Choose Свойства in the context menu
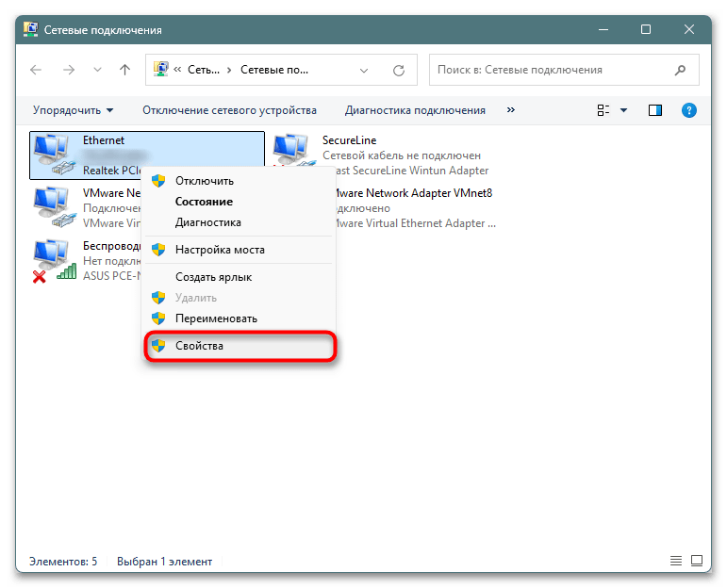Viewport: 727px width, 588px height. [x=239, y=346]
